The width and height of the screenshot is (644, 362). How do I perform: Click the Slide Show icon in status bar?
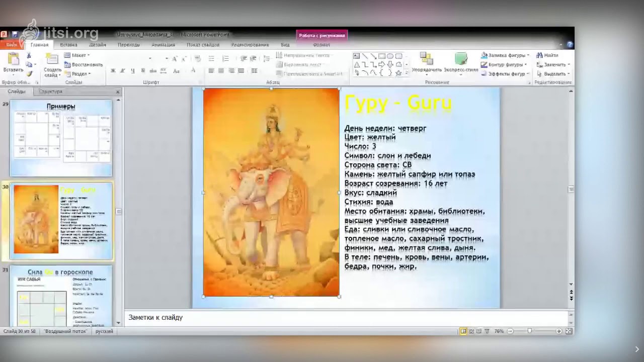tap(487, 331)
